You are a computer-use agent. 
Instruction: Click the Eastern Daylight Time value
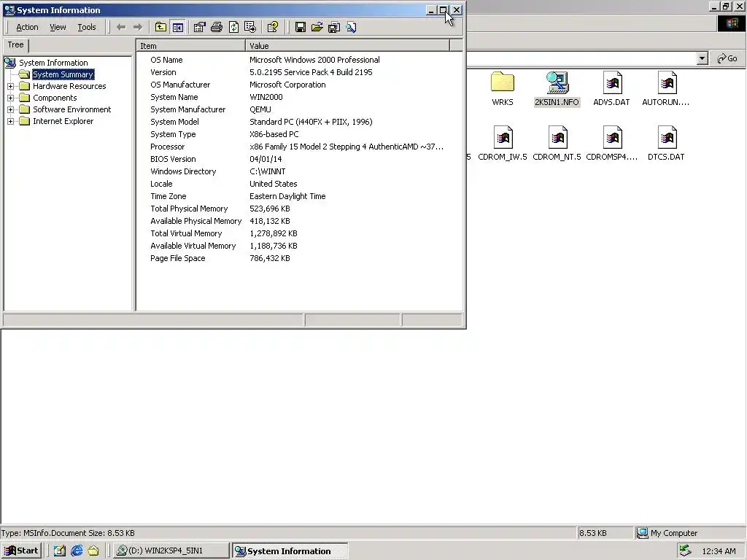click(x=287, y=196)
